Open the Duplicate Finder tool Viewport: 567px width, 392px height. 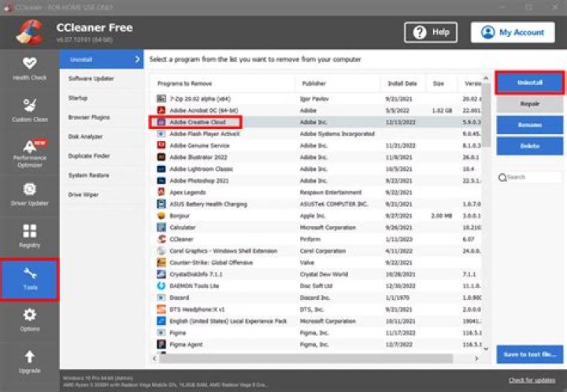pos(89,156)
